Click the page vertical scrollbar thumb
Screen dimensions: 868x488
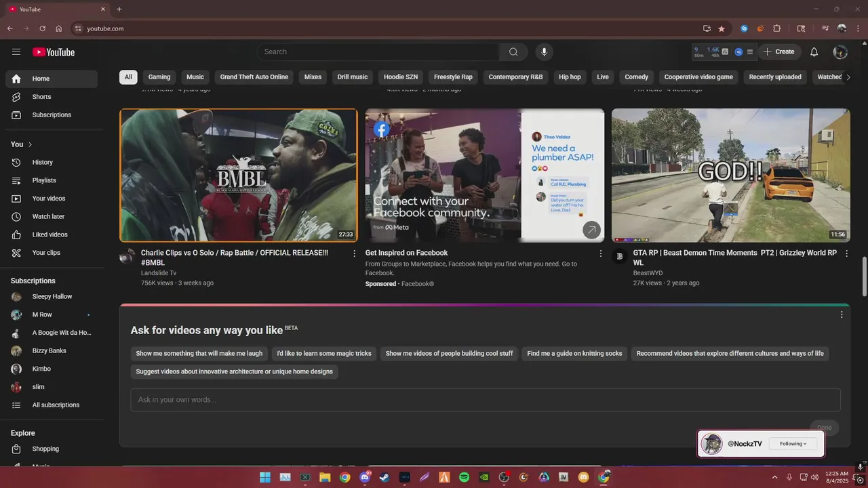coord(864,276)
